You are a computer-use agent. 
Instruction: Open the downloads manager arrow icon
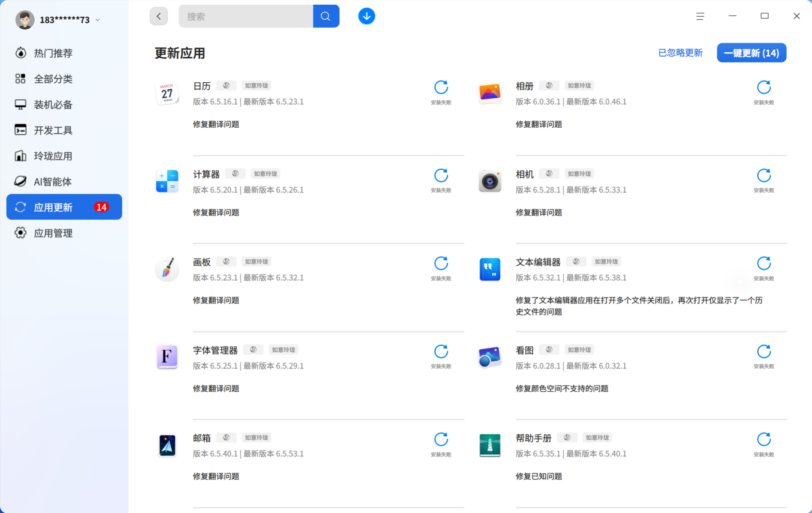(x=366, y=16)
